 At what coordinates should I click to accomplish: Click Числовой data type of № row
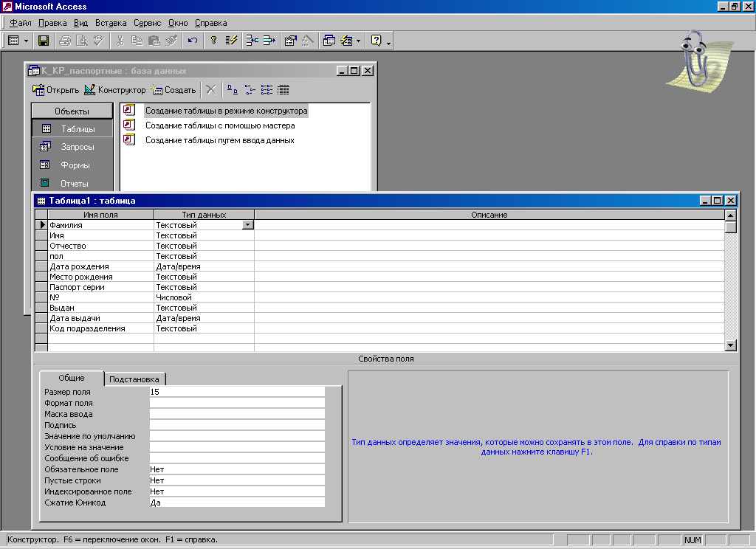(204, 297)
